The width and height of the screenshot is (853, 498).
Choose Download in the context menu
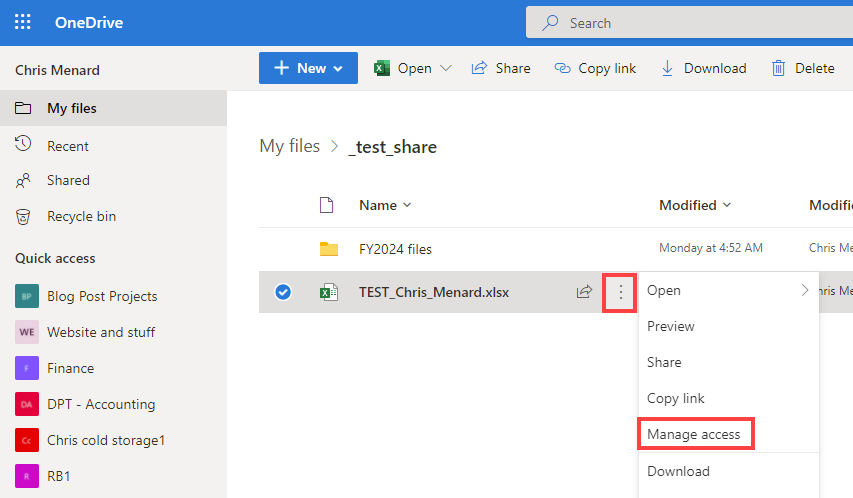[728, 471]
